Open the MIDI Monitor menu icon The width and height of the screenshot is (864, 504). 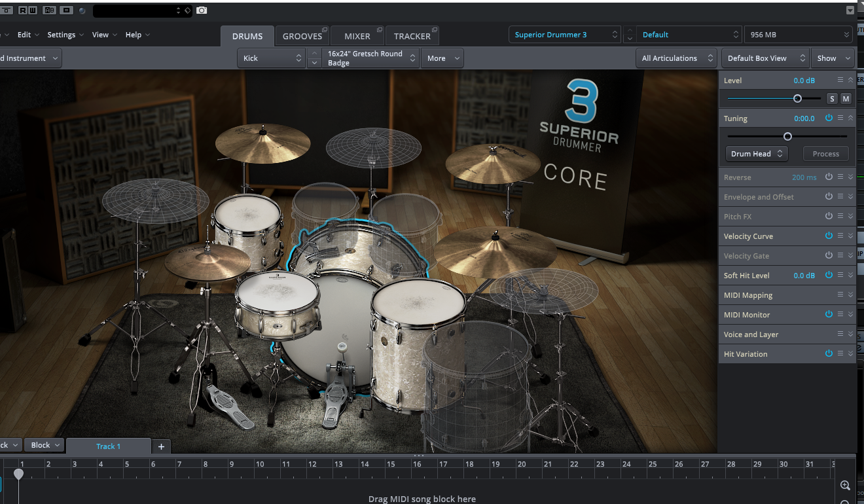(x=840, y=314)
